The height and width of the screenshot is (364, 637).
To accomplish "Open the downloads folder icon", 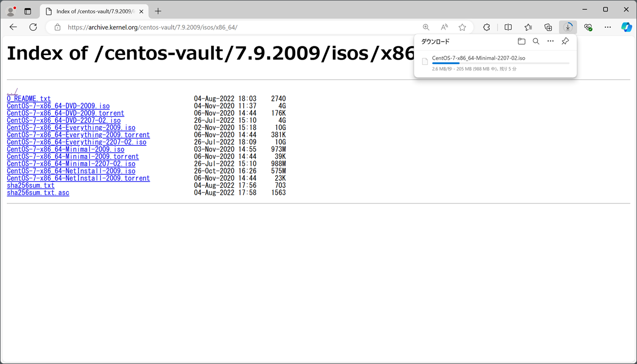I will pyautogui.click(x=521, y=42).
